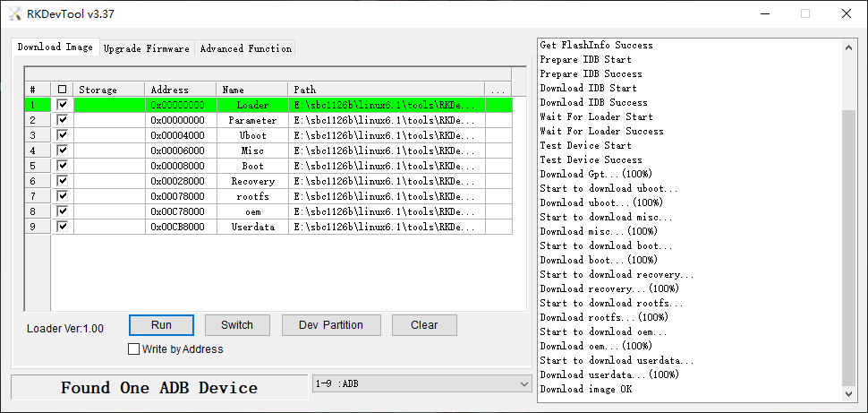Image resolution: width=868 pixels, height=413 pixels.
Task: Select the oem name cell
Action: (x=252, y=211)
